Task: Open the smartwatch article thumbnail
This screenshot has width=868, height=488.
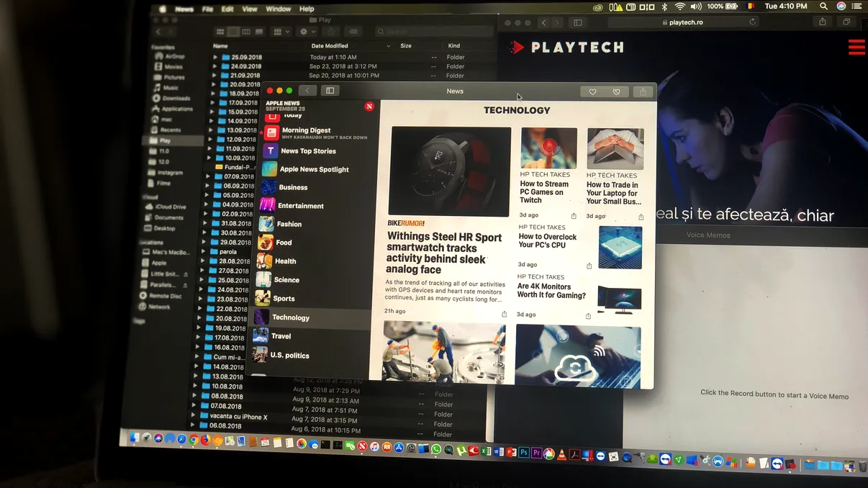Action: click(450, 171)
